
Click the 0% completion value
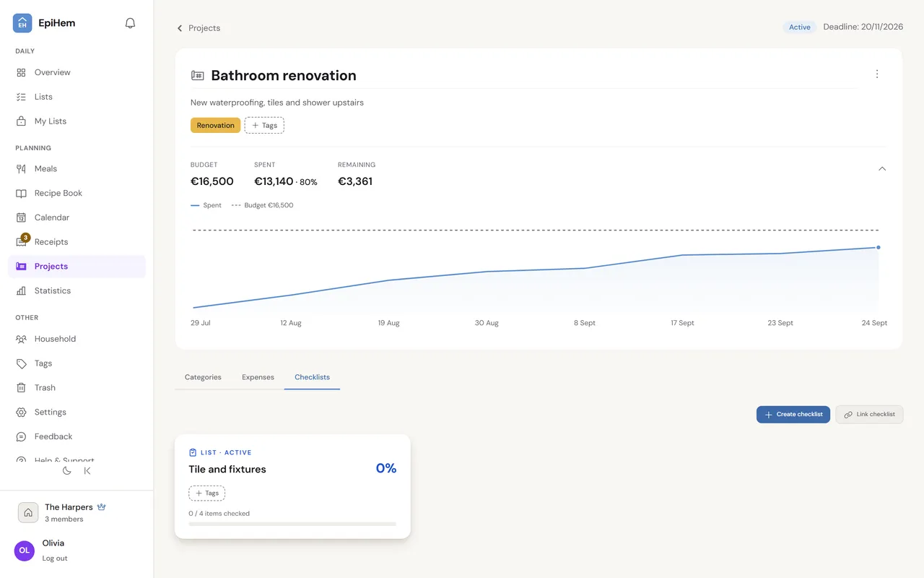pyautogui.click(x=386, y=468)
